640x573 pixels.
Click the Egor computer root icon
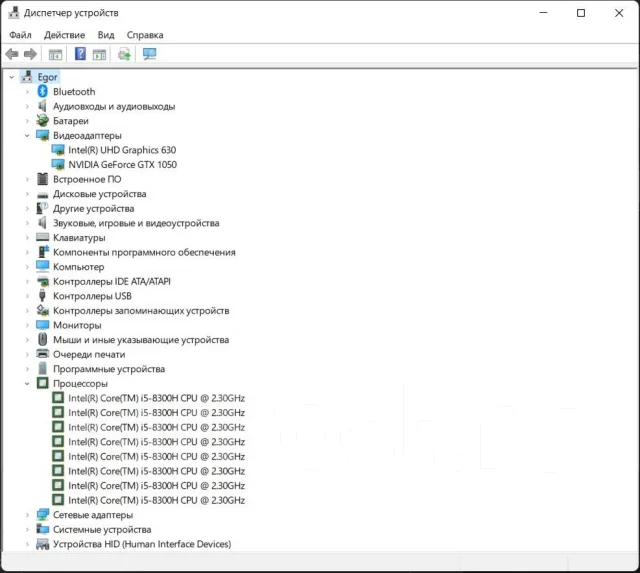[27, 76]
